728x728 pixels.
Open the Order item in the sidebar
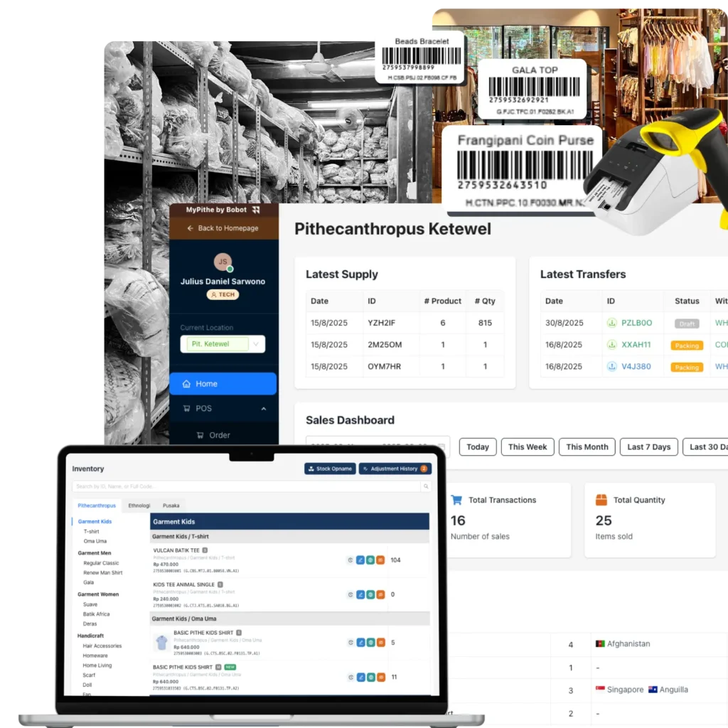(219, 435)
